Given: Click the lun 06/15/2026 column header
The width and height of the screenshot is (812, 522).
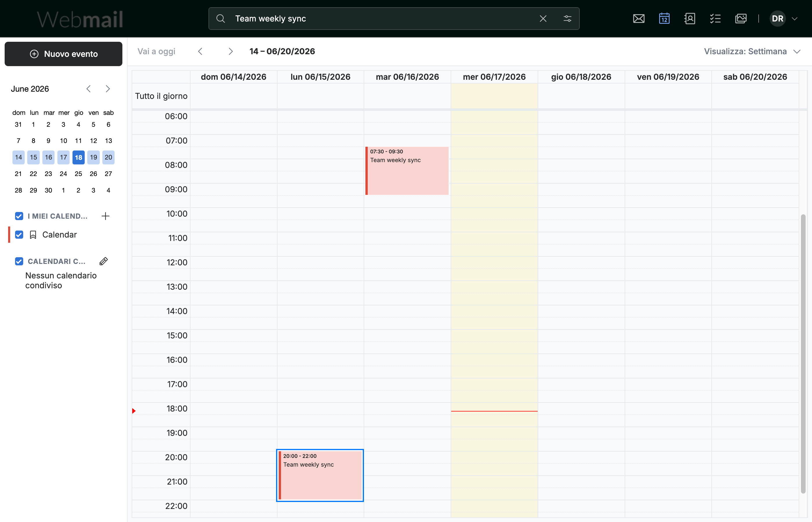Looking at the screenshot, I should click(320, 77).
